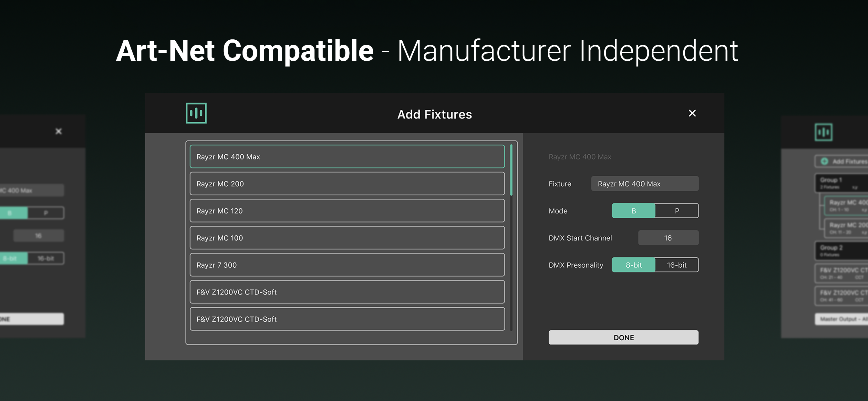Switch DMX personality to 16-bit
This screenshot has height=401, width=868.
point(677,265)
